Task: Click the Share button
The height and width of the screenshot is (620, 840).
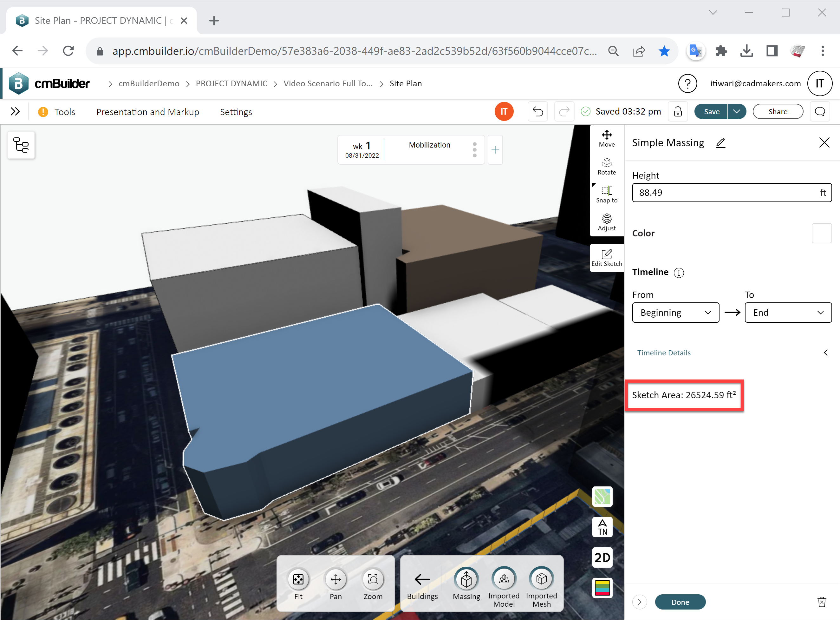Action: [x=778, y=112]
